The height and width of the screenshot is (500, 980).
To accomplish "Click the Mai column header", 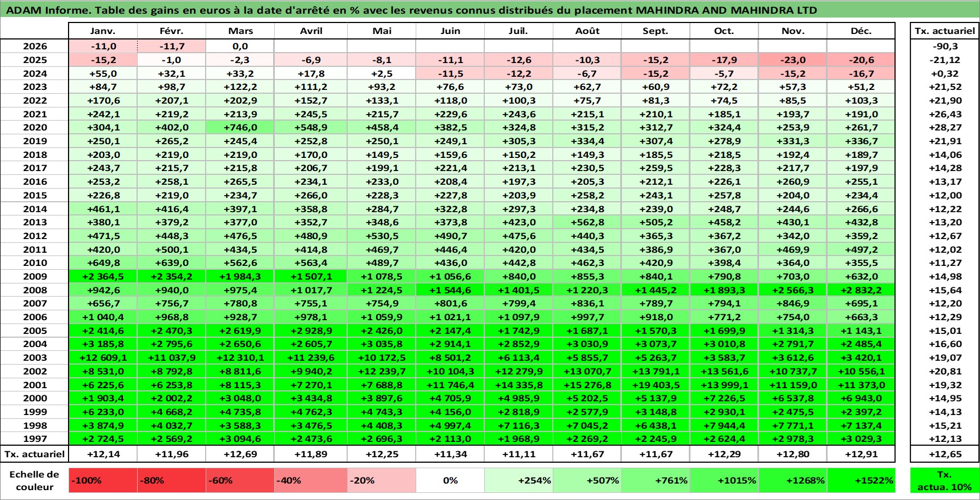I will [x=382, y=31].
